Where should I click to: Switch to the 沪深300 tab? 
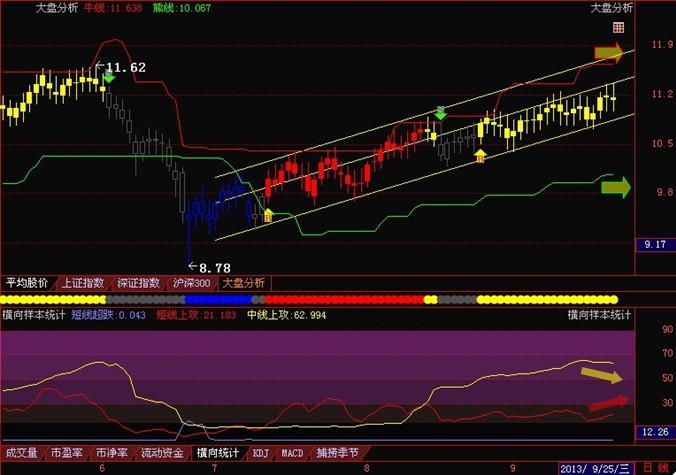pyautogui.click(x=191, y=283)
